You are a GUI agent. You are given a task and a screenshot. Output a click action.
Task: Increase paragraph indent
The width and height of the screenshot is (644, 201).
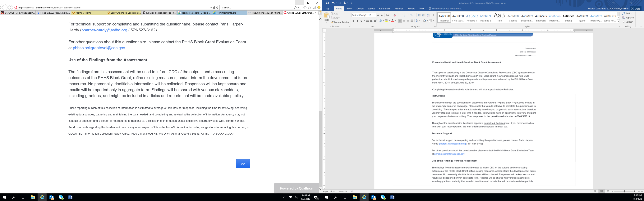pyautogui.click(x=423, y=15)
